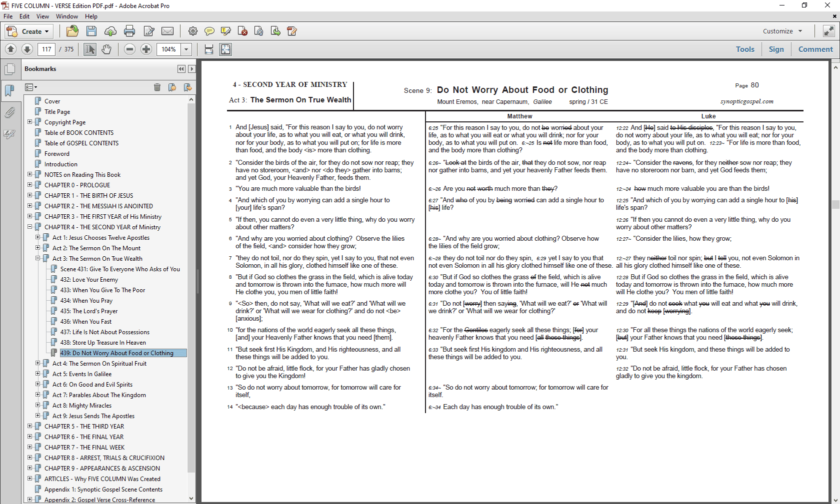Select Act 8: Mighty Miracles bookmark

click(x=82, y=405)
